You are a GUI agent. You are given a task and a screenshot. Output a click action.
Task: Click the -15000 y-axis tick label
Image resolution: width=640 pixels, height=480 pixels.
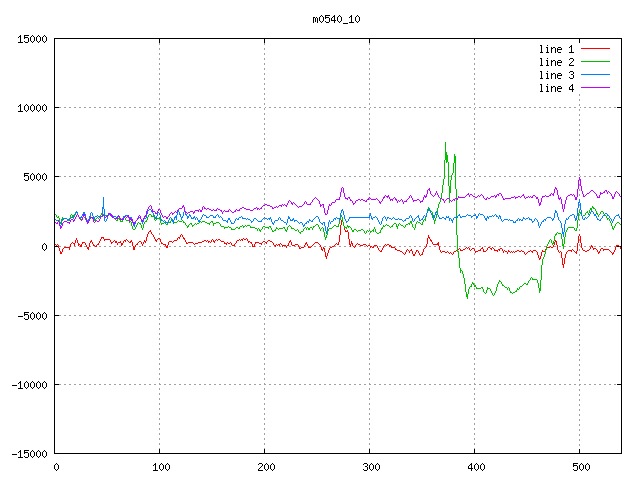29,453
